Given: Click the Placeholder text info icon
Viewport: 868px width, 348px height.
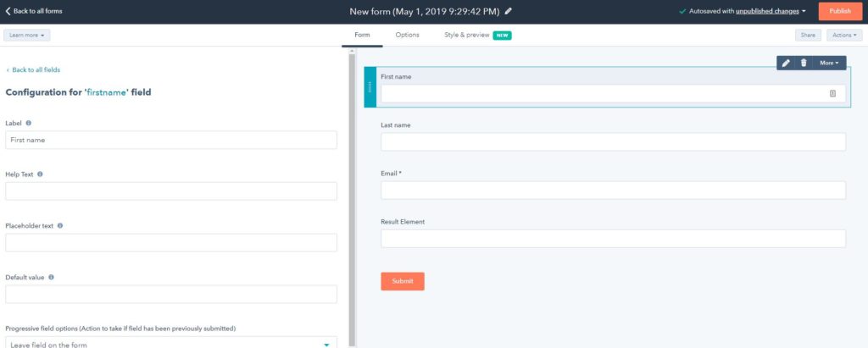Looking at the screenshot, I should coord(60,226).
